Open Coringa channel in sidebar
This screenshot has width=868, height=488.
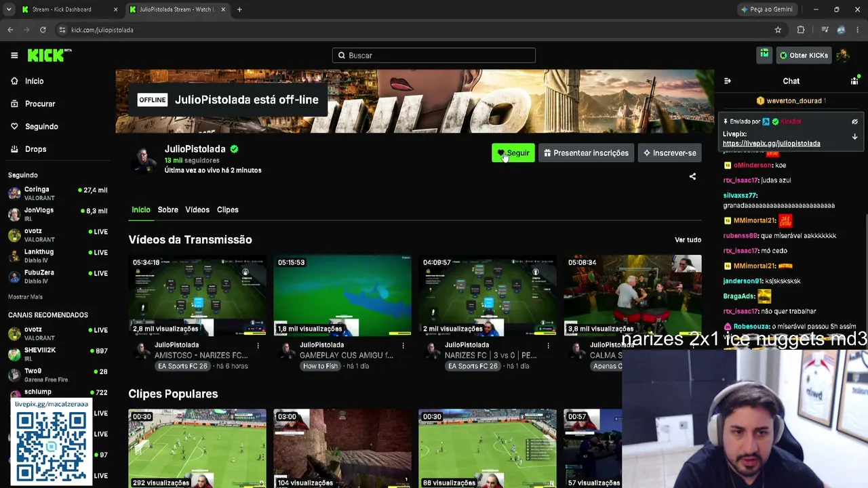(x=58, y=193)
